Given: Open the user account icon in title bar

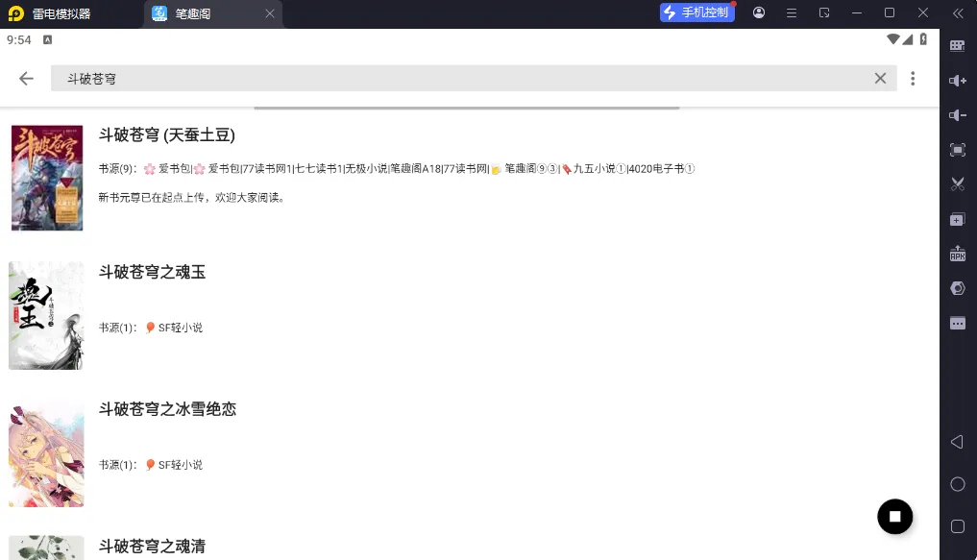Looking at the screenshot, I should pos(758,12).
